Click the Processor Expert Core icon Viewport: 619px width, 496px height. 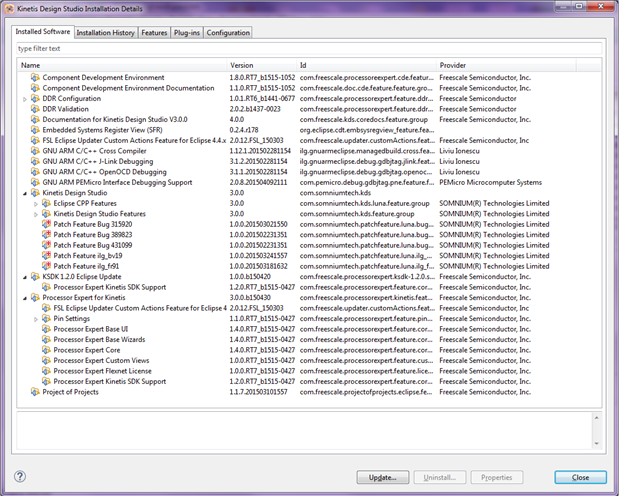[46, 349]
